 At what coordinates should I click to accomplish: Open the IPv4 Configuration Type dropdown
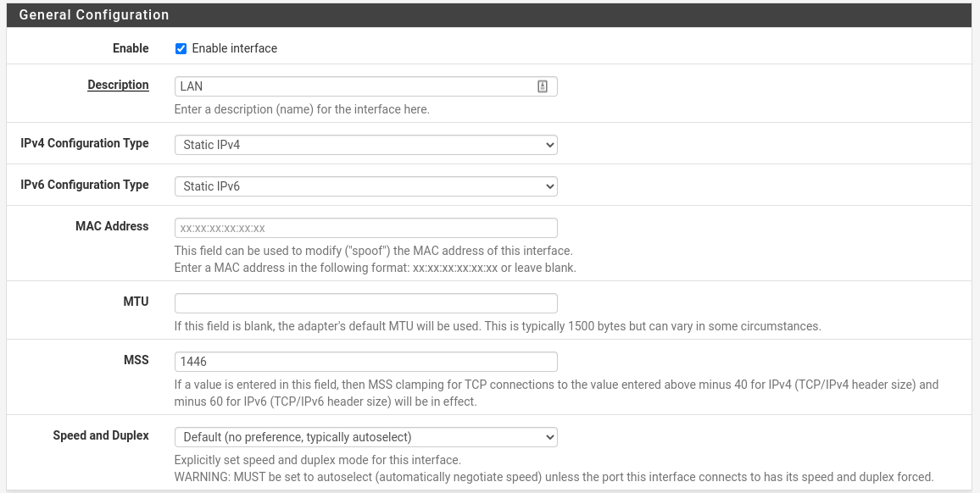click(365, 144)
